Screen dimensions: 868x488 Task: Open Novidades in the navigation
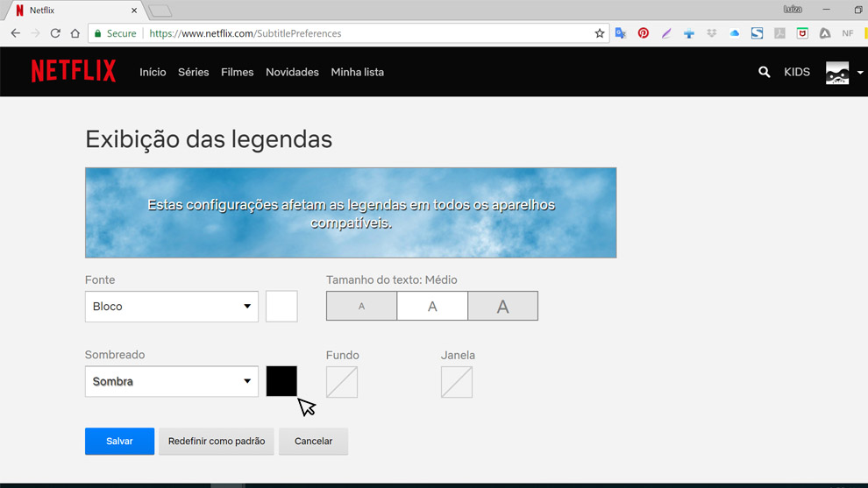(x=292, y=72)
